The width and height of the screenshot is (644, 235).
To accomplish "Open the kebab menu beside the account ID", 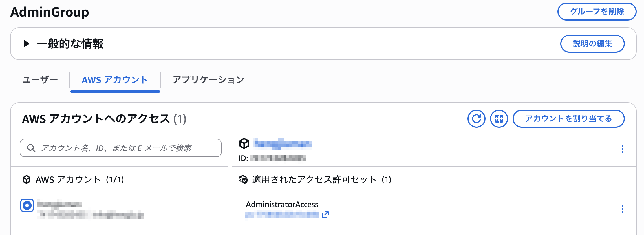I will (622, 149).
